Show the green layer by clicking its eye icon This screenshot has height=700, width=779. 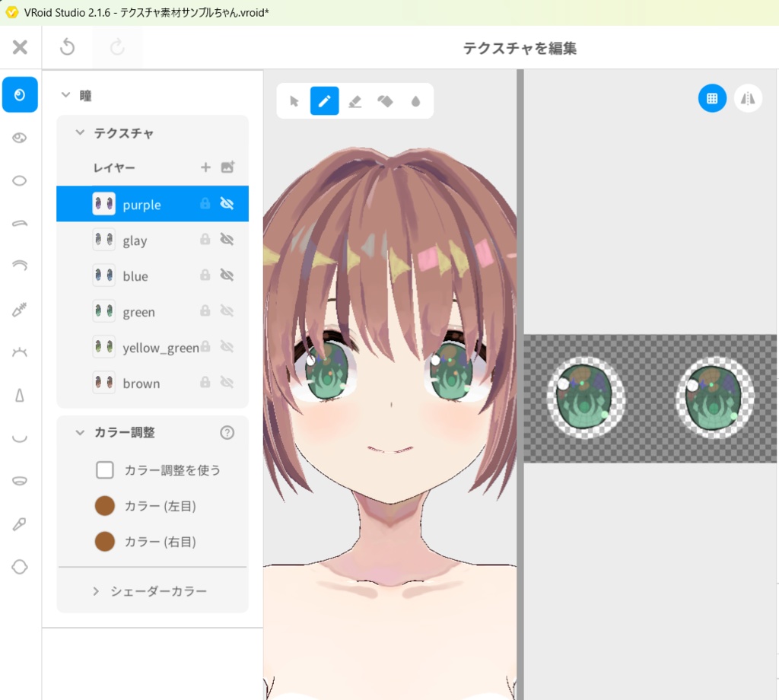tap(227, 311)
